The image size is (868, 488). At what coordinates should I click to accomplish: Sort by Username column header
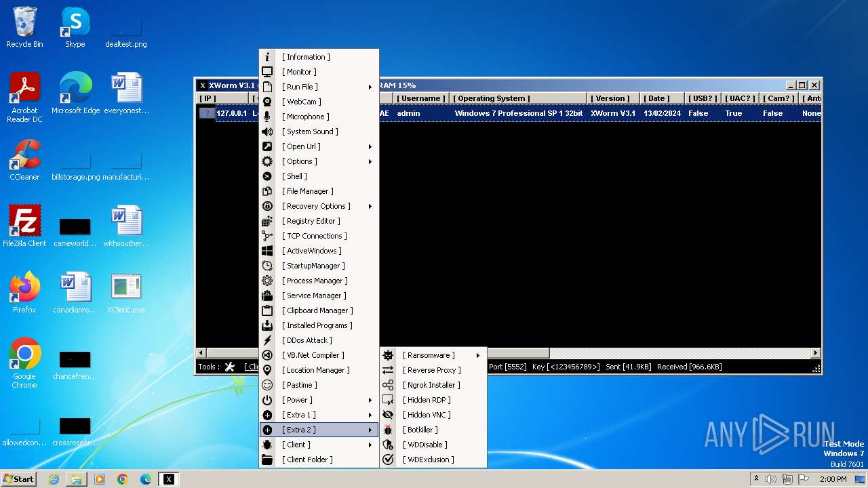point(420,98)
